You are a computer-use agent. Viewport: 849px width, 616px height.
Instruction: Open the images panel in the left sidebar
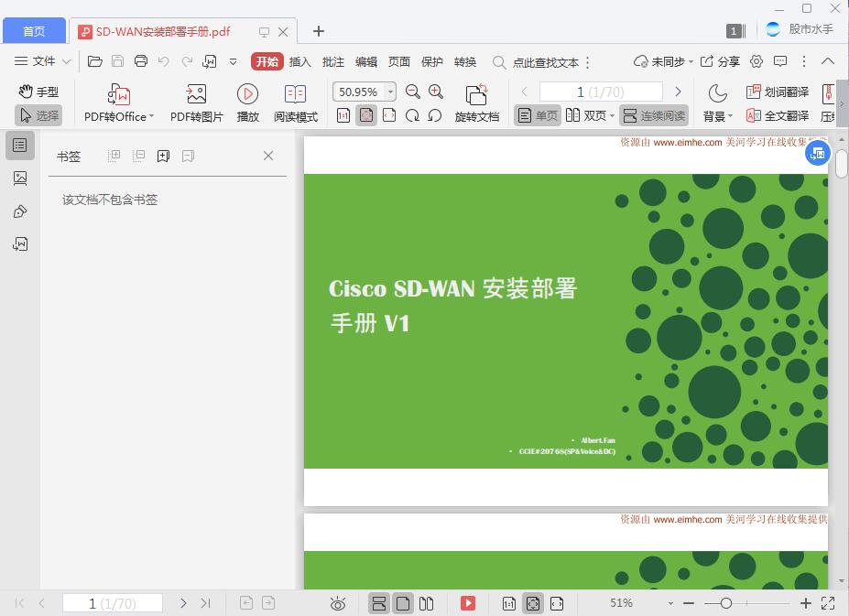coord(20,178)
